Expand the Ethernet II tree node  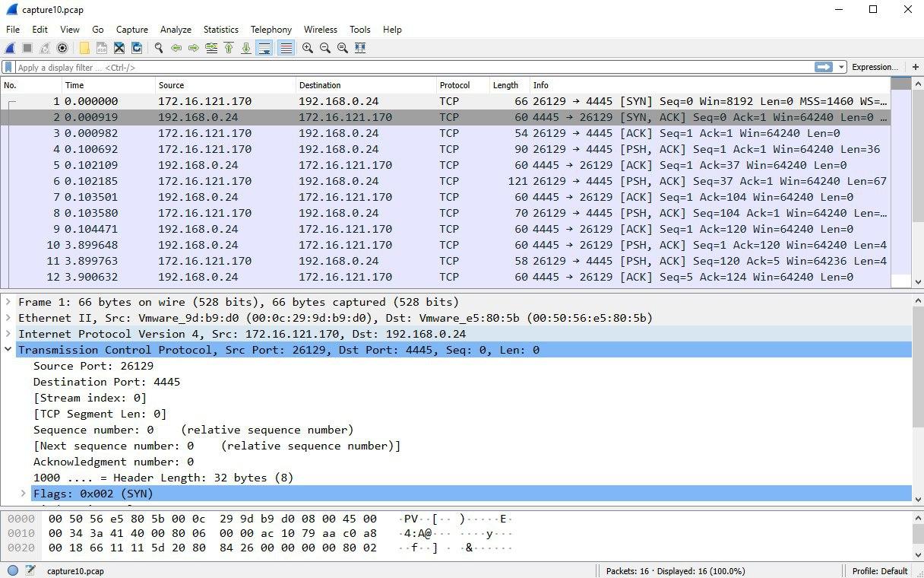point(8,318)
